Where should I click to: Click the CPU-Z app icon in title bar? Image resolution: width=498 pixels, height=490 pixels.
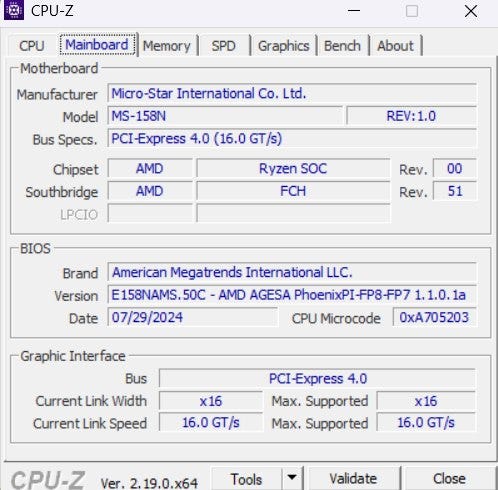(x=14, y=11)
